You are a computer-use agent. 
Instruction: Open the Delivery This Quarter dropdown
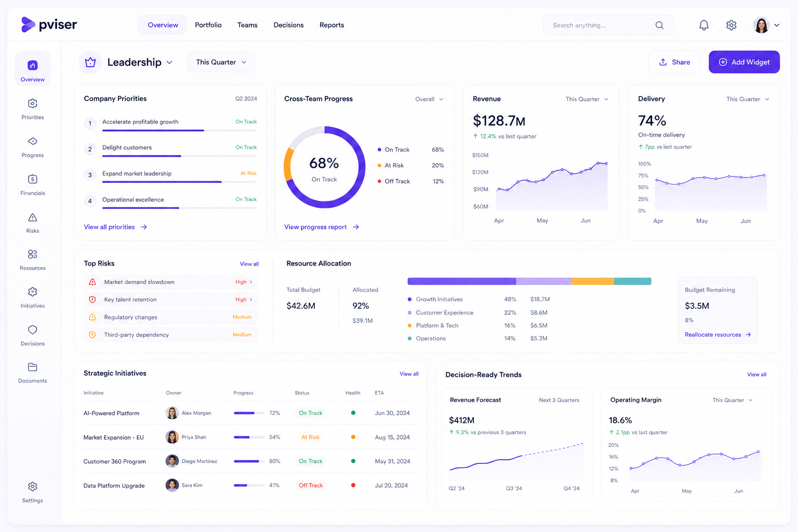coord(748,99)
